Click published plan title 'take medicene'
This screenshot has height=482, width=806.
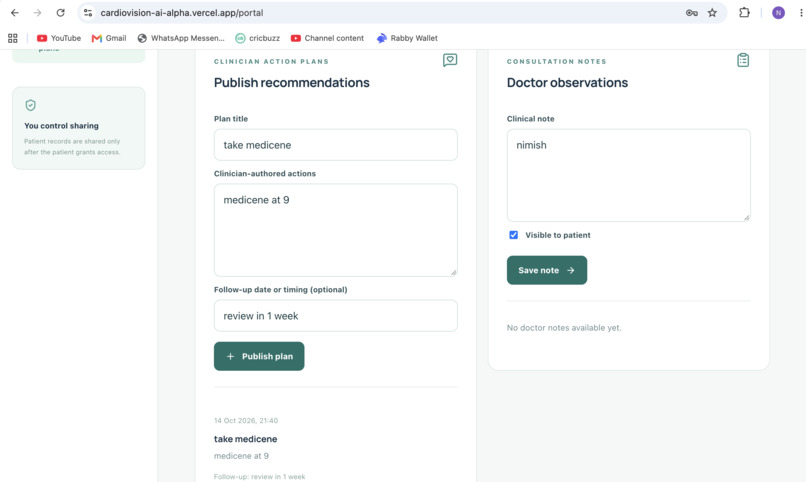click(245, 439)
